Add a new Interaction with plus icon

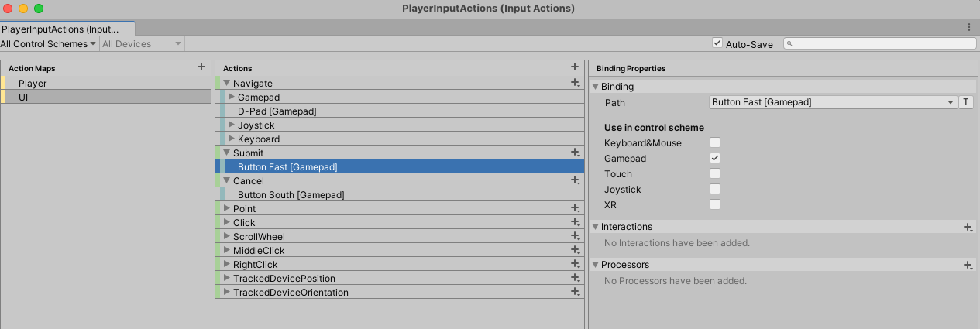click(968, 227)
